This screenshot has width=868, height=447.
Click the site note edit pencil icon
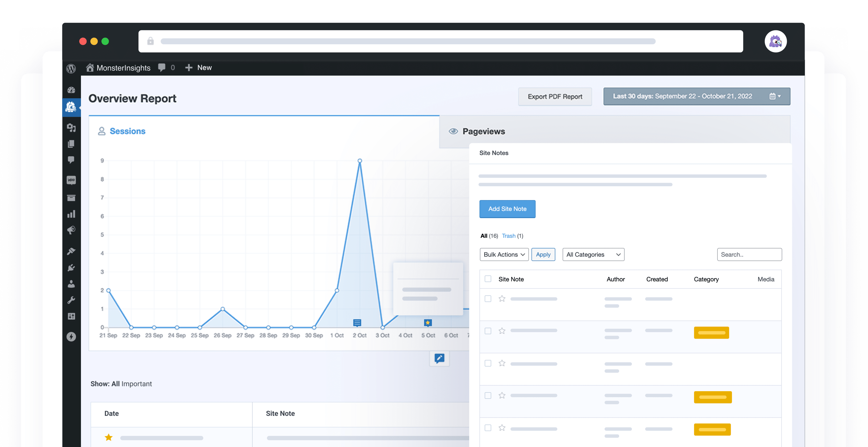pos(439,358)
